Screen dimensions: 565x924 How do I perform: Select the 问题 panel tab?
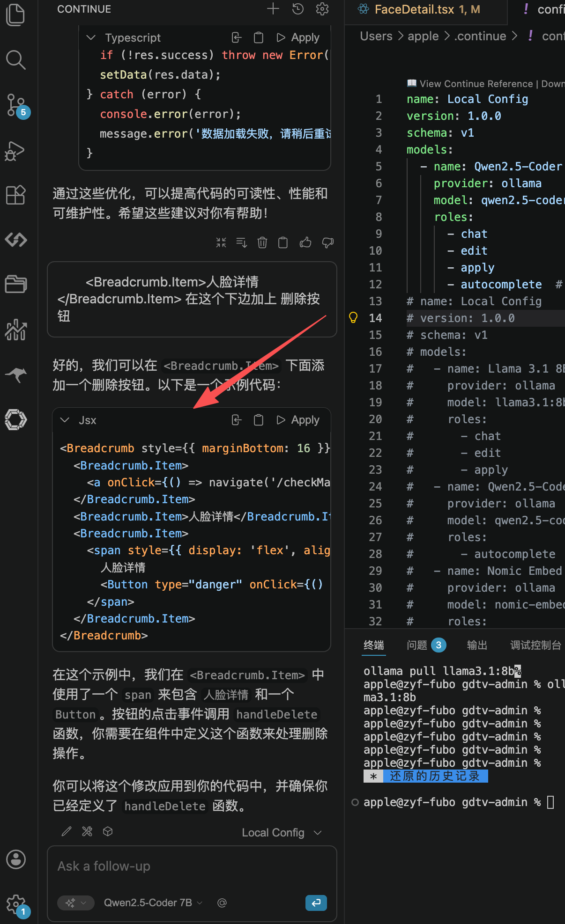click(426, 645)
